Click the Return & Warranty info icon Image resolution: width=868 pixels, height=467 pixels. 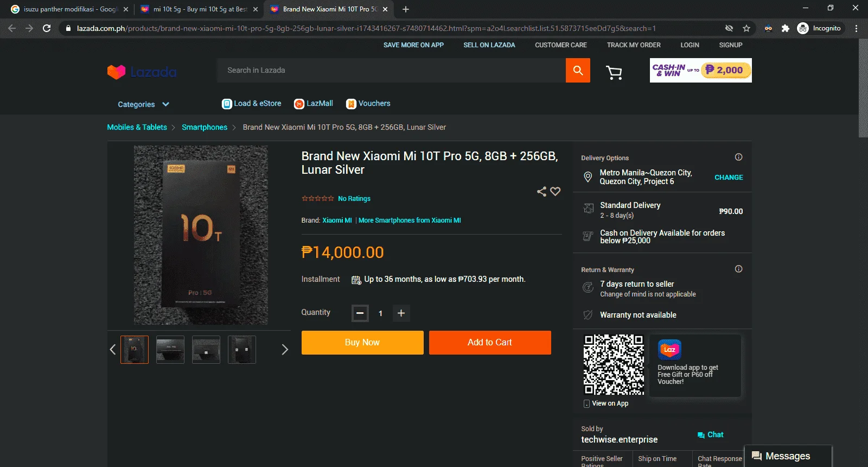tap(738, 269)
